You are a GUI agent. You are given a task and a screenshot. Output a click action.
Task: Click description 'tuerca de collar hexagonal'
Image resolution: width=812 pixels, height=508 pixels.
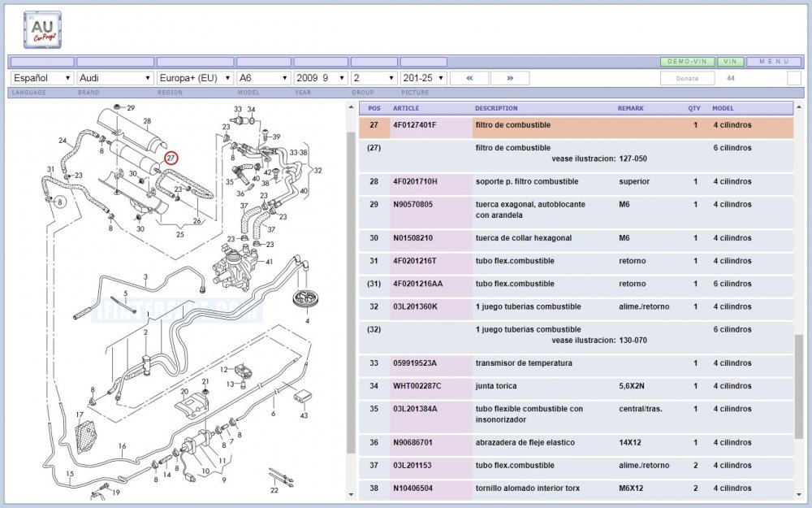pos(524,238)
